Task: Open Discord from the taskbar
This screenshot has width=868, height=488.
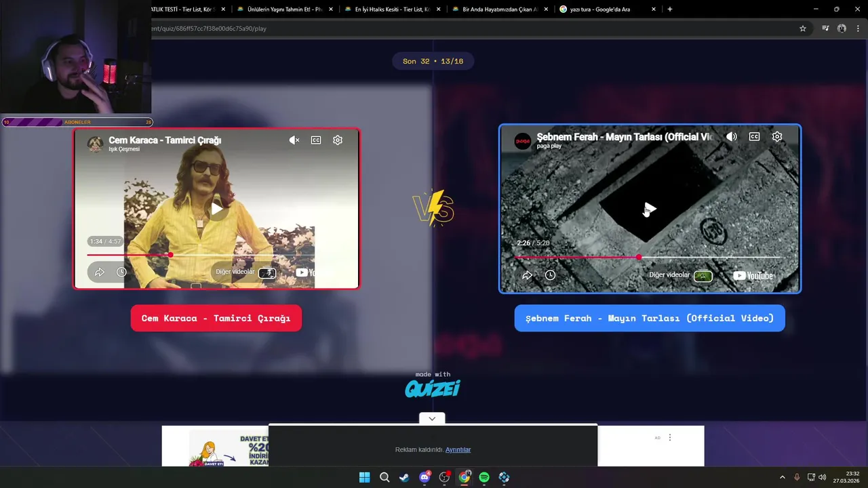Action: (425, 477)
